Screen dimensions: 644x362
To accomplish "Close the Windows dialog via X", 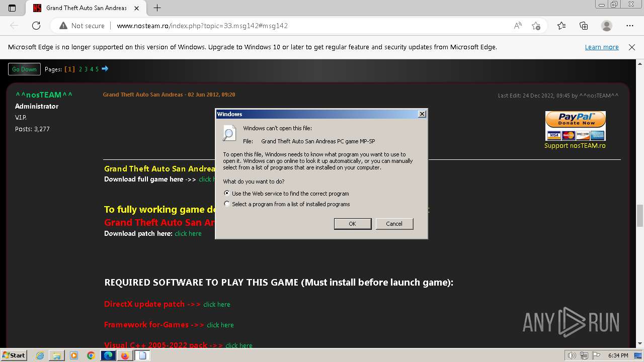I will point(422,114).
